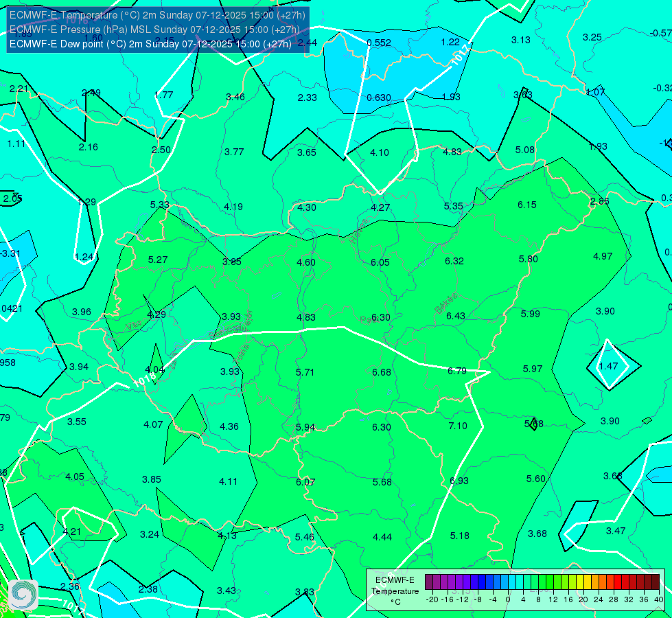Click the 1.22 temperature value
The image size is (672, 618).
pos(450,42)
